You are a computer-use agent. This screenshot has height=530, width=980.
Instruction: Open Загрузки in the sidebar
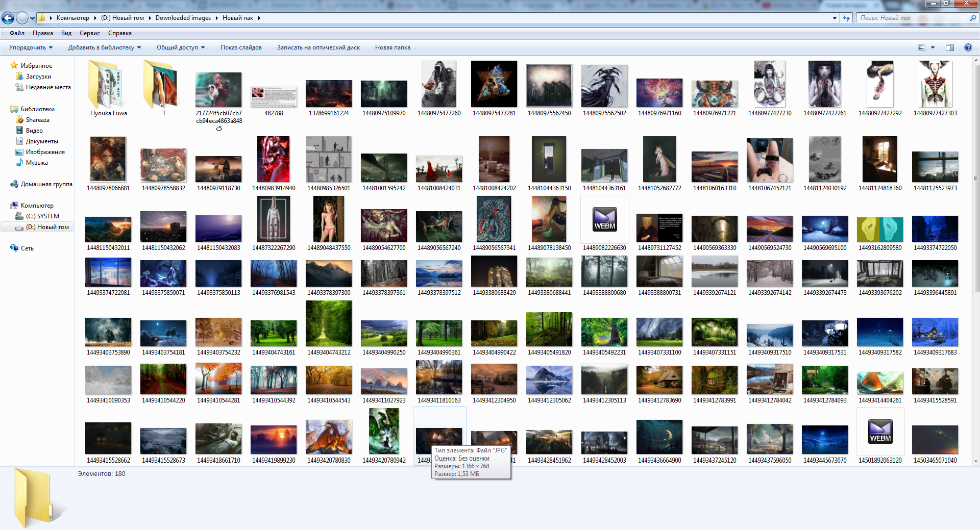(38, 77)
